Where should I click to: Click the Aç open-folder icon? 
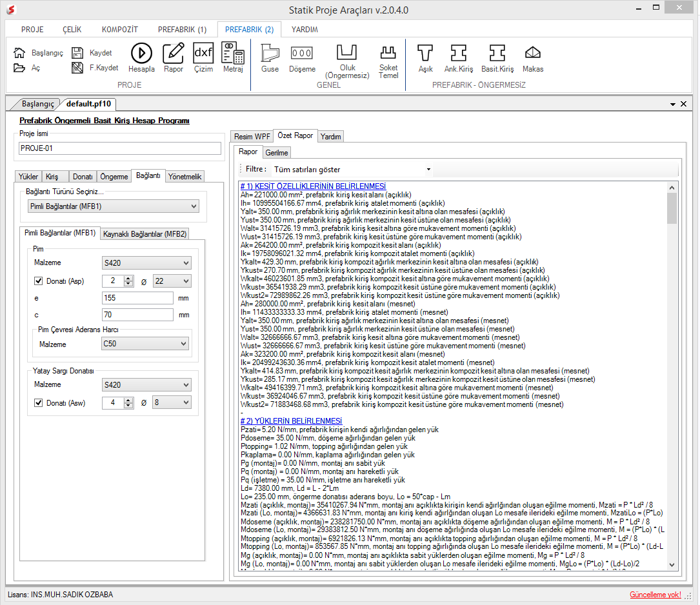19,68
